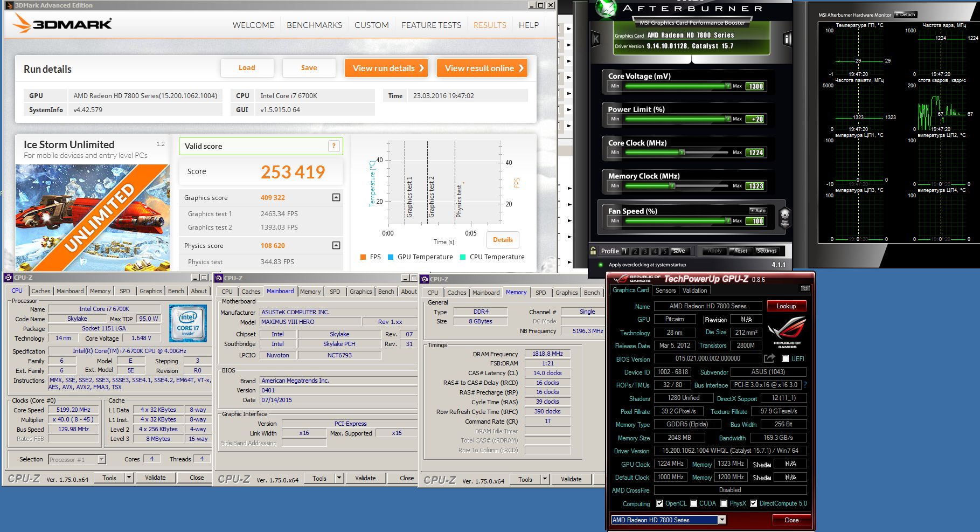The image size is (980, 532).
Task: Click the Afterburner Reset button
Action: coord(741,251)
